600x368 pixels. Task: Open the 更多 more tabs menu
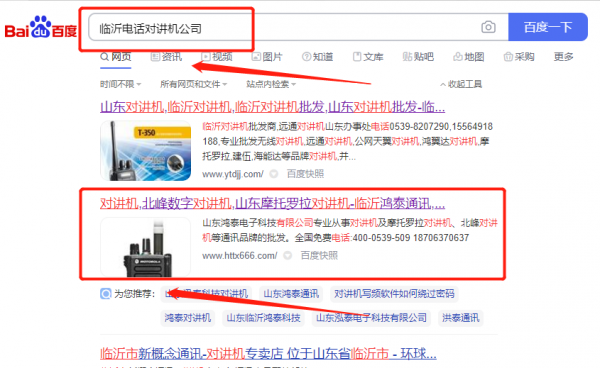[x=563, y=57]
